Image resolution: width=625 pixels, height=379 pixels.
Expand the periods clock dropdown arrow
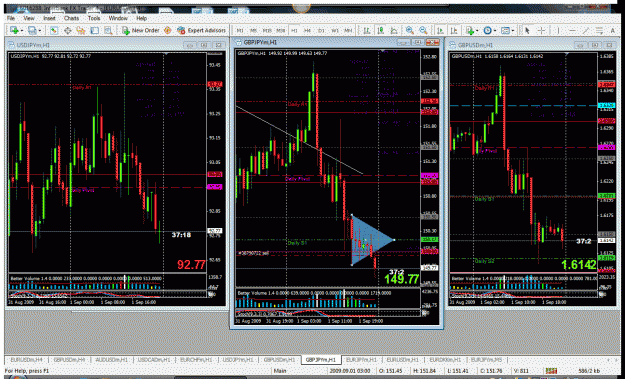point(495,30)
